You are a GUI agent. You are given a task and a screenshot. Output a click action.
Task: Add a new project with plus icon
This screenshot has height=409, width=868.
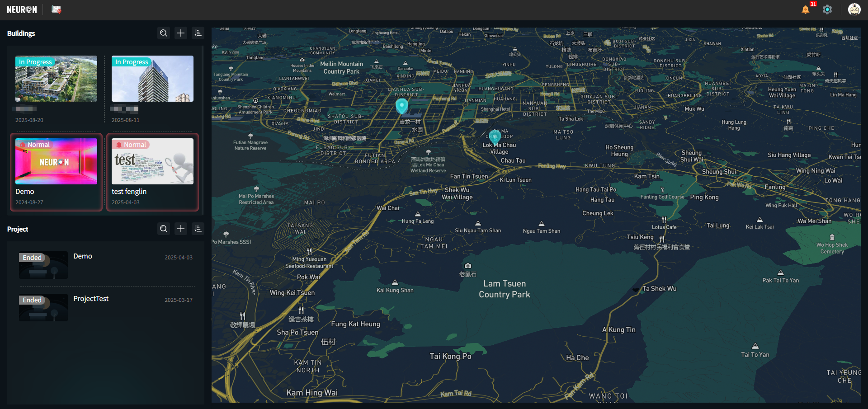click(181, 229)
